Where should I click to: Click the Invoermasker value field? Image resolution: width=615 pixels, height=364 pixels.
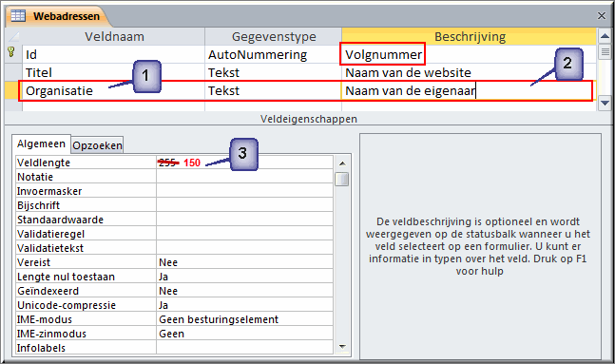point(244,191)
